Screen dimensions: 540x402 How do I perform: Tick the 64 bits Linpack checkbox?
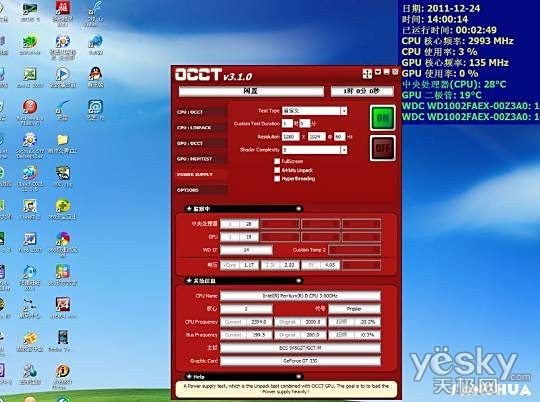[277, 170]
